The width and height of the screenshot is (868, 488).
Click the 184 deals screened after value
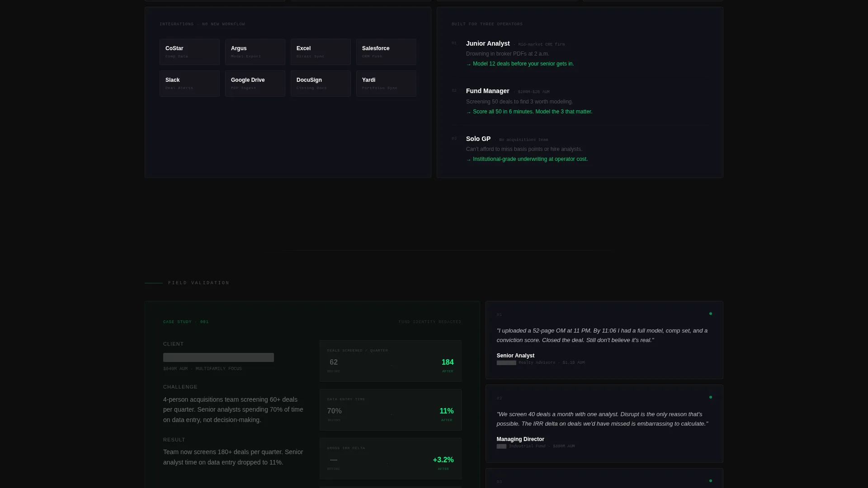click(x=448, y=362)
